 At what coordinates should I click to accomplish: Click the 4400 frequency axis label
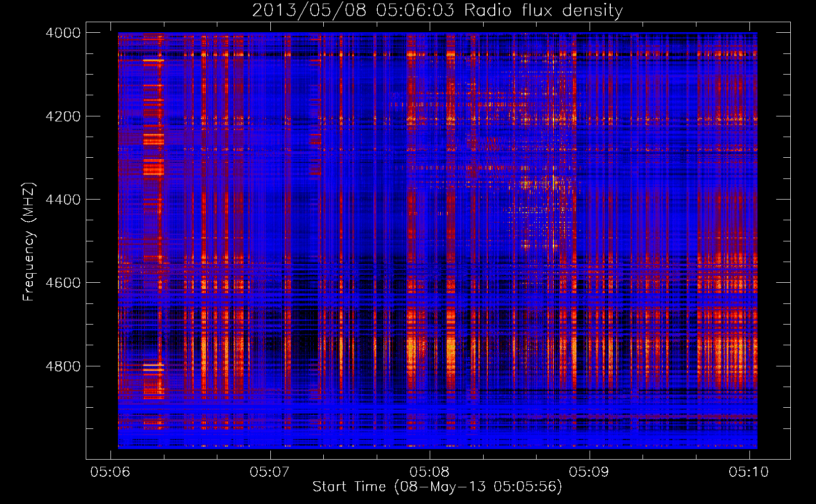[x=63, y=200]
